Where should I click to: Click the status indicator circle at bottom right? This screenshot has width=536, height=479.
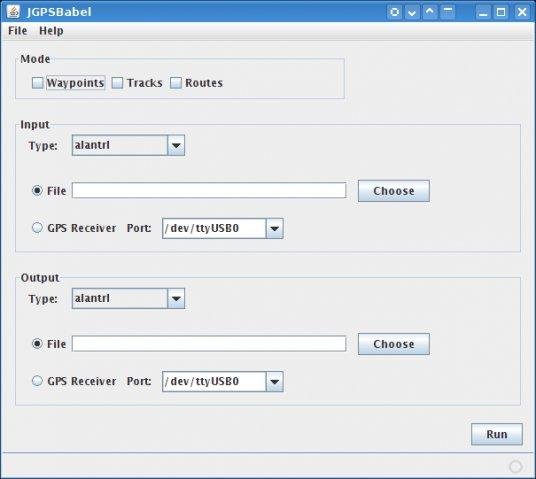(x=515, y=466)
